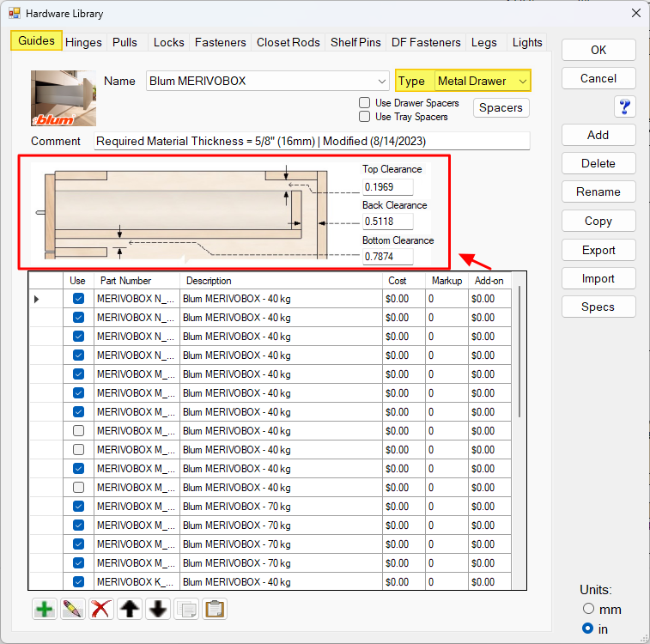650x644 pixels.
Task: Click the green plus add row icon
Action: (x=45, y=609)
